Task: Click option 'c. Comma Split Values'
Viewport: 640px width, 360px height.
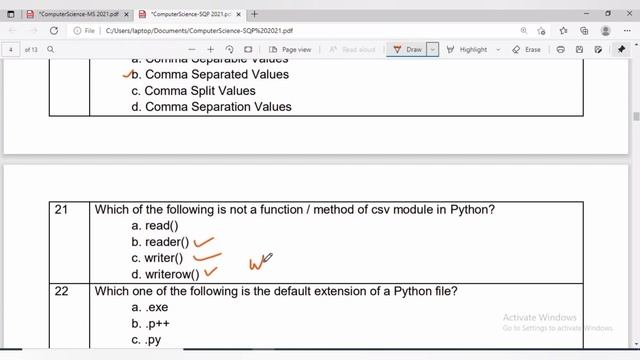Action: [x=193, y=91]
